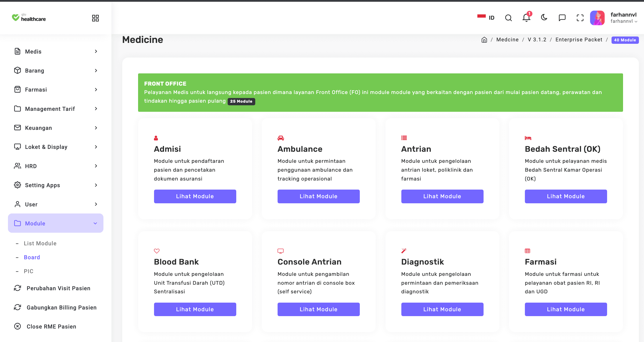Click the sidebar grid layout icon
The image size is (644, 342).
(x=95, y=18)
